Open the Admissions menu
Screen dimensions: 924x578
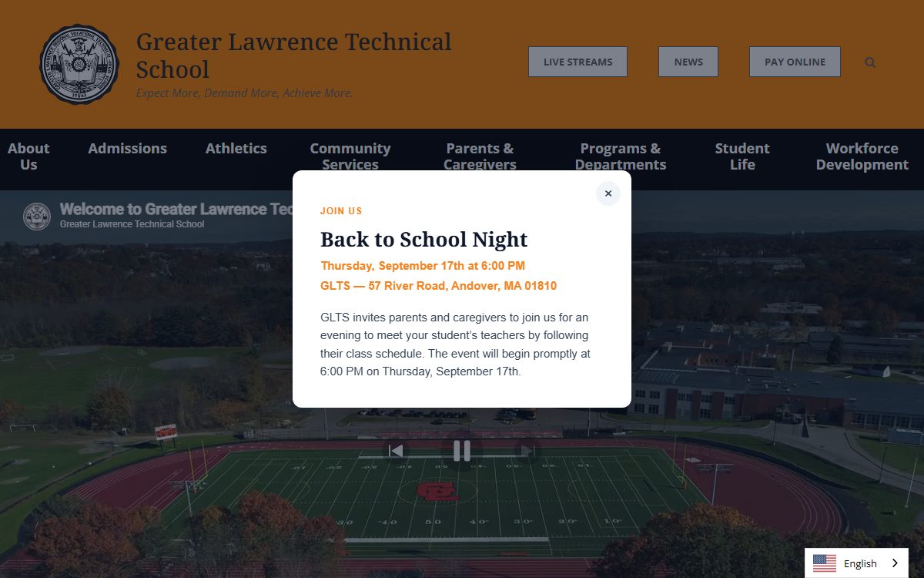pos(127,149)
